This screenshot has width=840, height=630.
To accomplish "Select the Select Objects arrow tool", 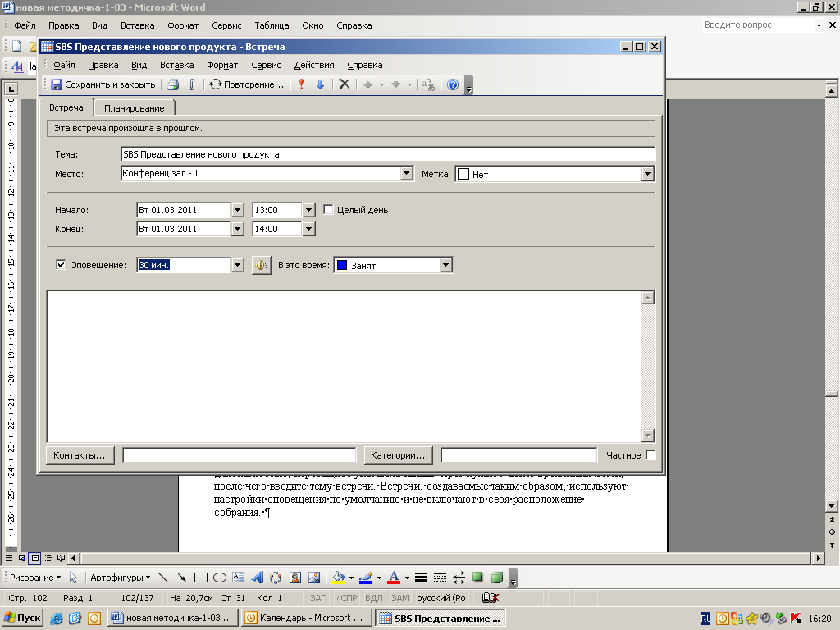I will (73, 577).
